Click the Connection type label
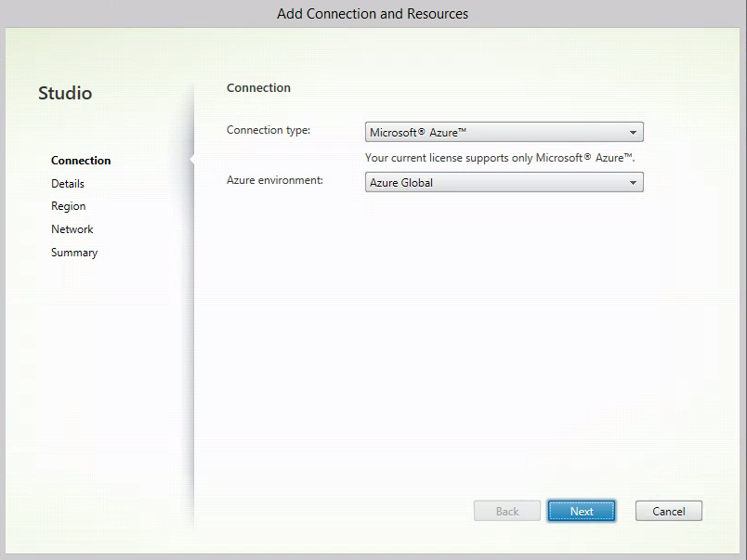 click(269, 130)
